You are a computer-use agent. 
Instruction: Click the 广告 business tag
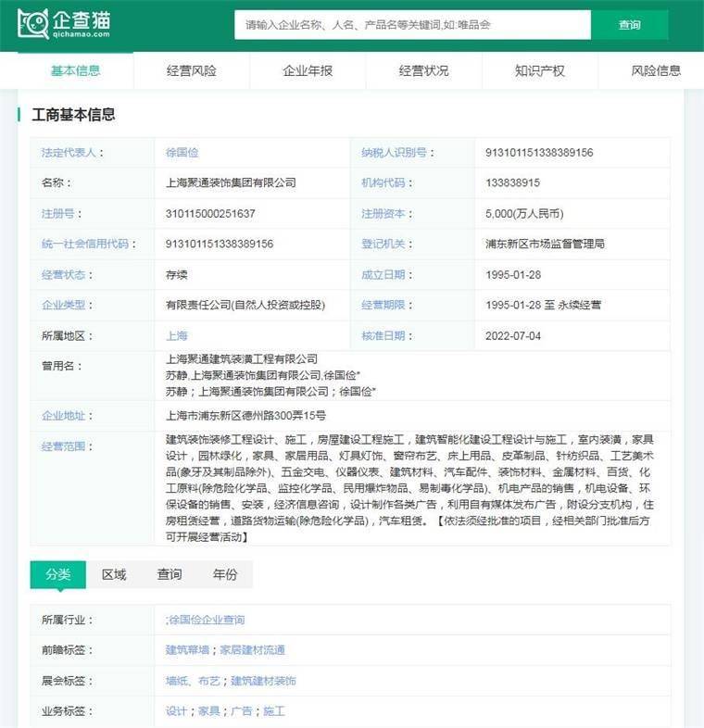[x=241, y=710]
